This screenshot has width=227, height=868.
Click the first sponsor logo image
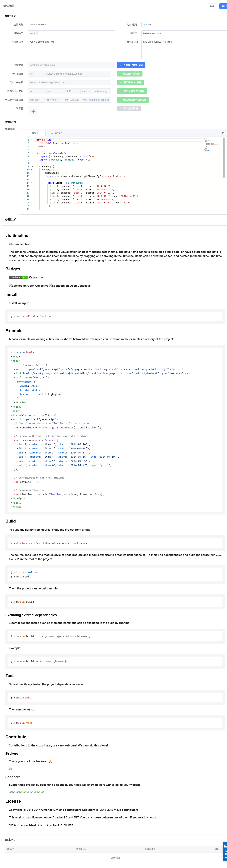coord(10,792)
